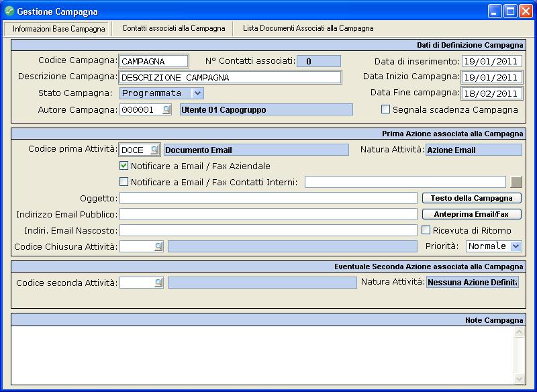Click the Anteprima Email/Fax button
The width and height of the screenshot is (537, 392).
(472, 214)
